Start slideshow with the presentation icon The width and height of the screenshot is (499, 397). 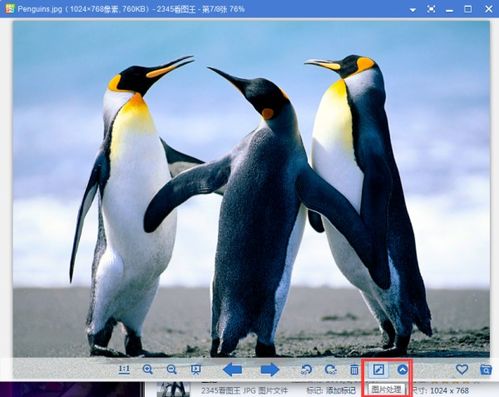pos(196,369)
